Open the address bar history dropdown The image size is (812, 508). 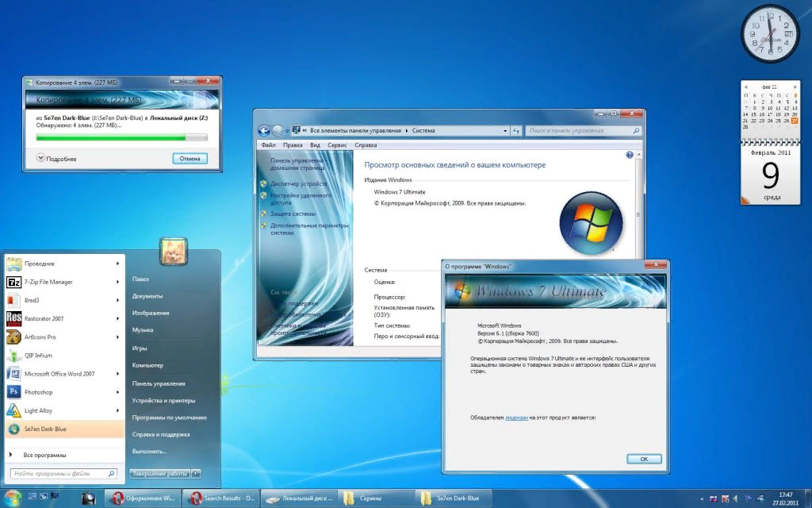(x=505, y=131)
